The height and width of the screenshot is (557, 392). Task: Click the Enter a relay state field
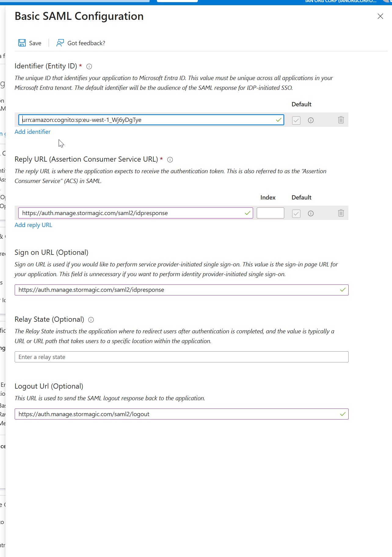coord(182,357)
